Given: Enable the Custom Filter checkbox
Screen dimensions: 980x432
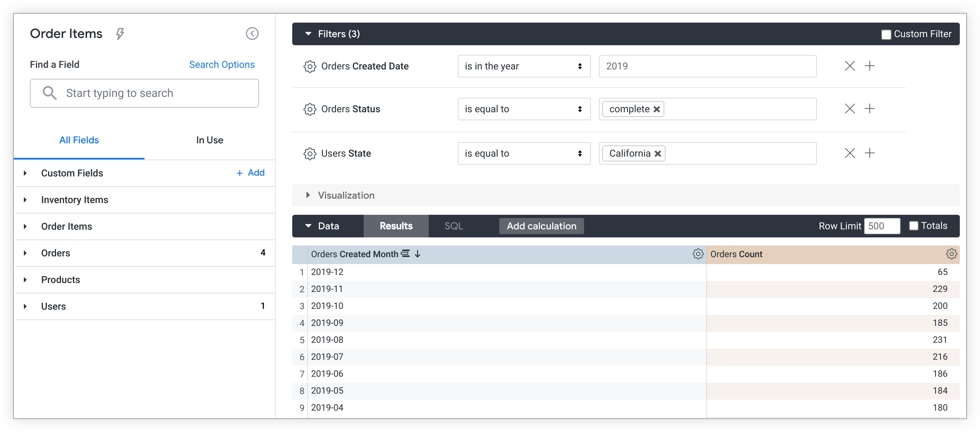Looking at the screenshot, I should [886, 35].
